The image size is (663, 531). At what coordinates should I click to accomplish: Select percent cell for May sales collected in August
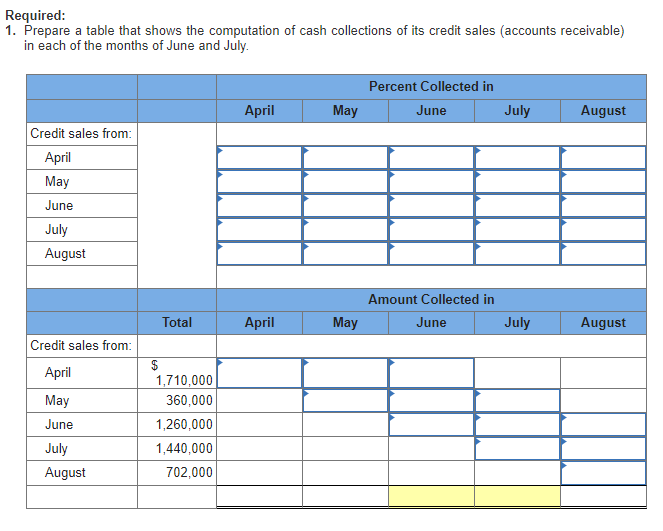[x=603, y=182]
